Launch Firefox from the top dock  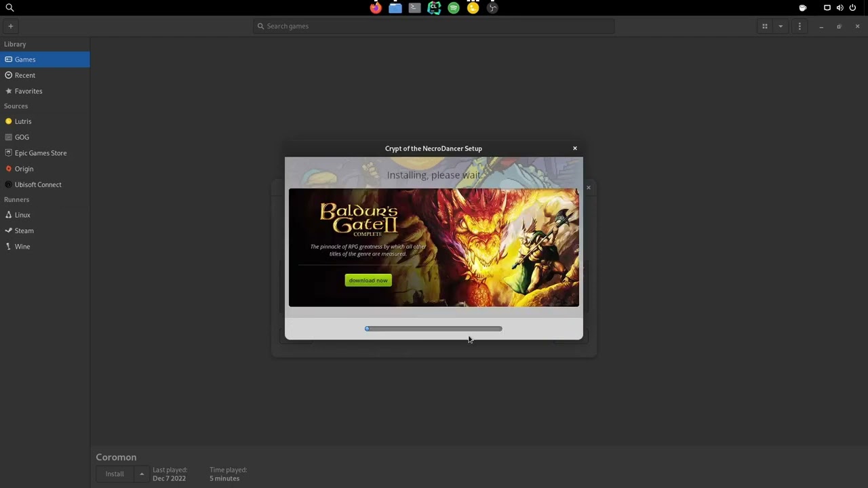point(376,8)
